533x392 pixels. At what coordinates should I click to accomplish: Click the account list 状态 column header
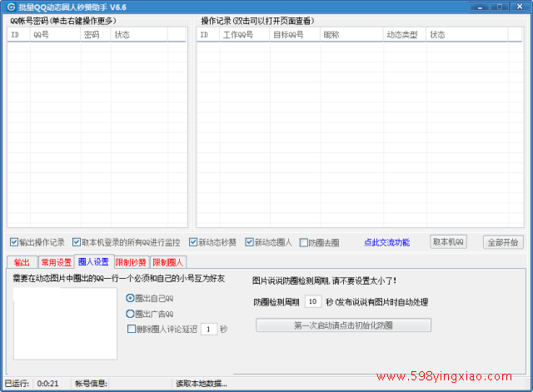pyautogui.click(x=139, y=35)
